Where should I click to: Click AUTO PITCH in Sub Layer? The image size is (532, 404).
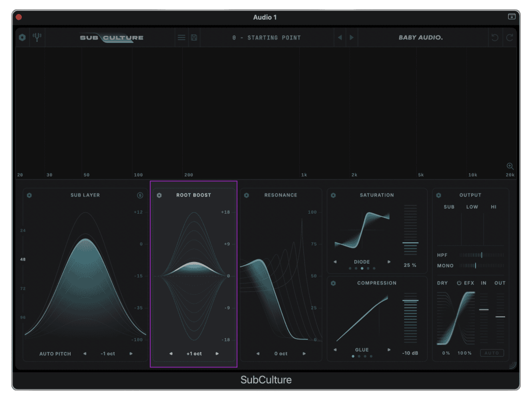tap(55, 354)
